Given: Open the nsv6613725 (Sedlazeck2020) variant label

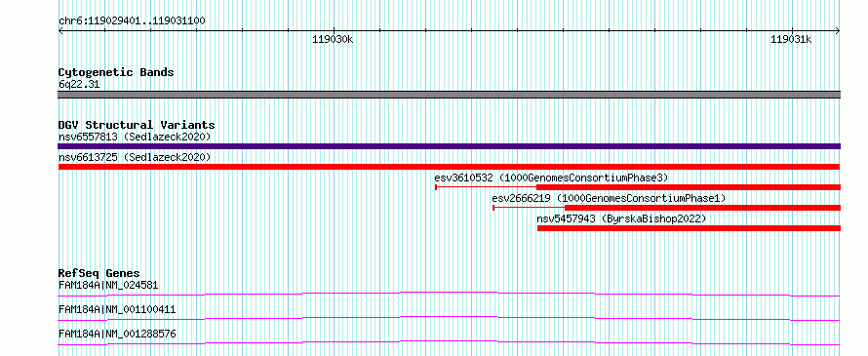Looking at the screenshot, I should pos(135,157).
